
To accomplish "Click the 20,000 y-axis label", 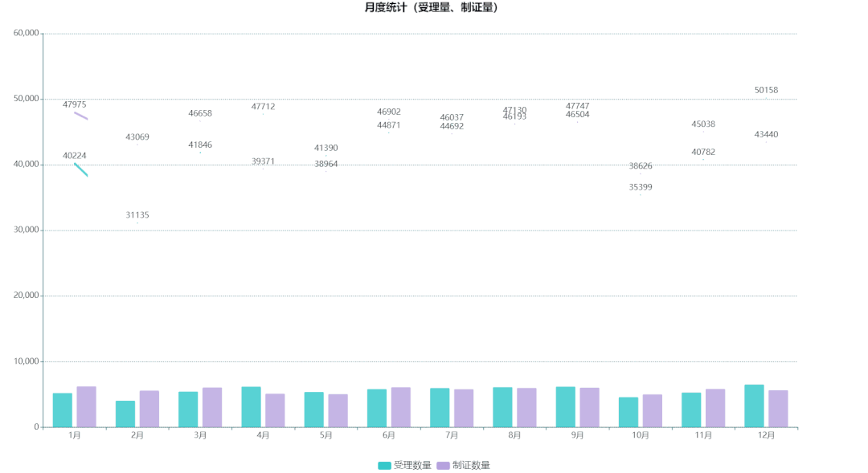I will click(26, 296).
